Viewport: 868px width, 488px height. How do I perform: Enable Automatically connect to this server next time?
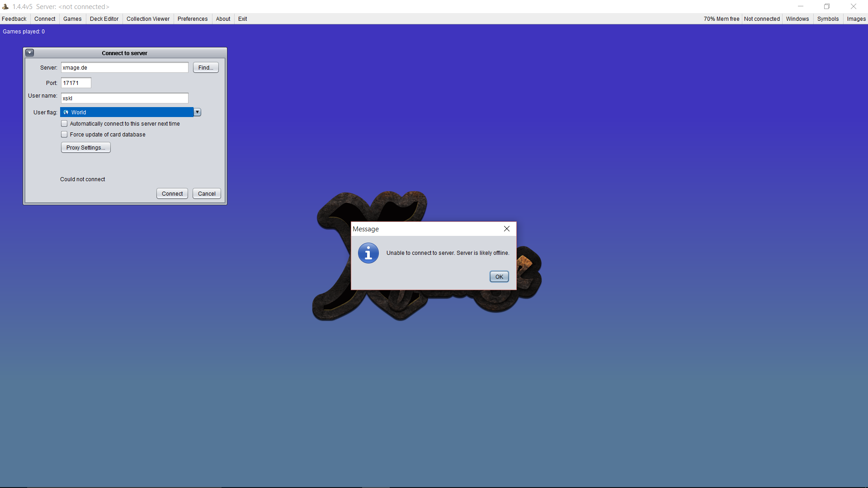click(64, 124)
